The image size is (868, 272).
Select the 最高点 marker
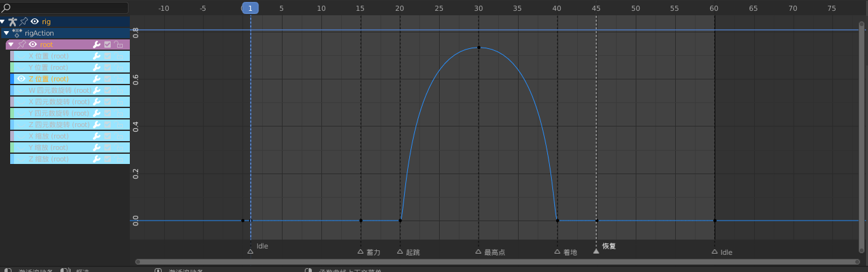[479, 252]
